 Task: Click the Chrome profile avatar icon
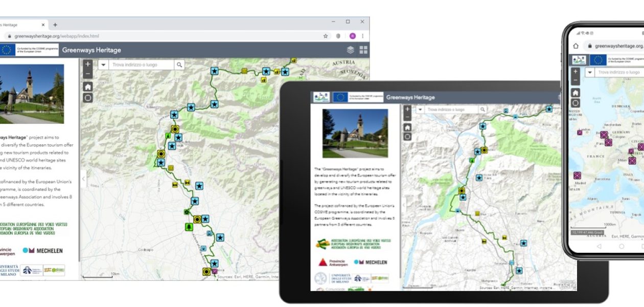click(352, 36)
